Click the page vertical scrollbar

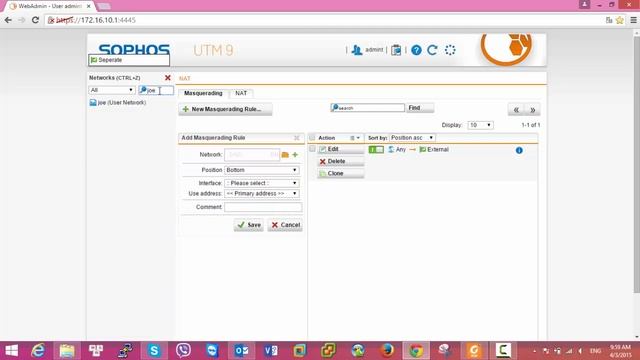pos(636,163)
